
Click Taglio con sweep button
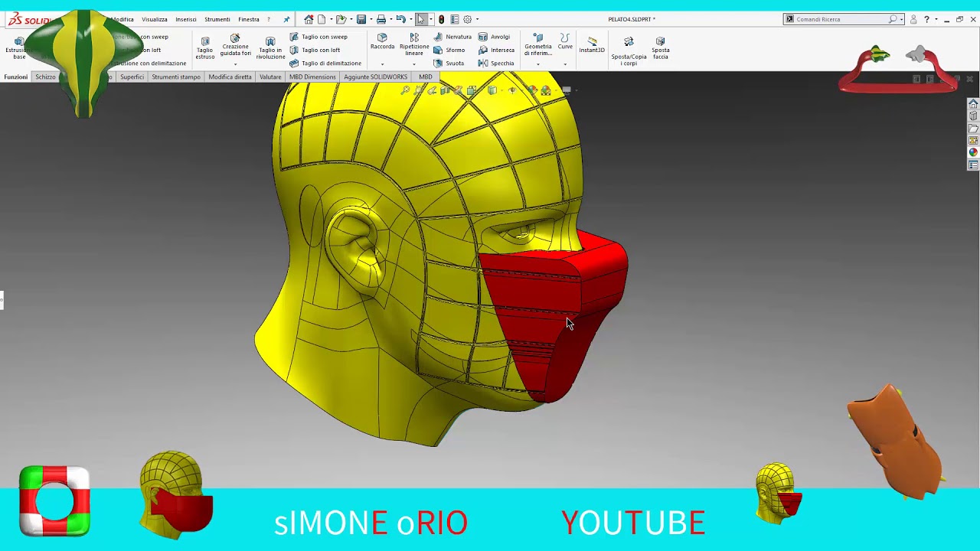318,37
